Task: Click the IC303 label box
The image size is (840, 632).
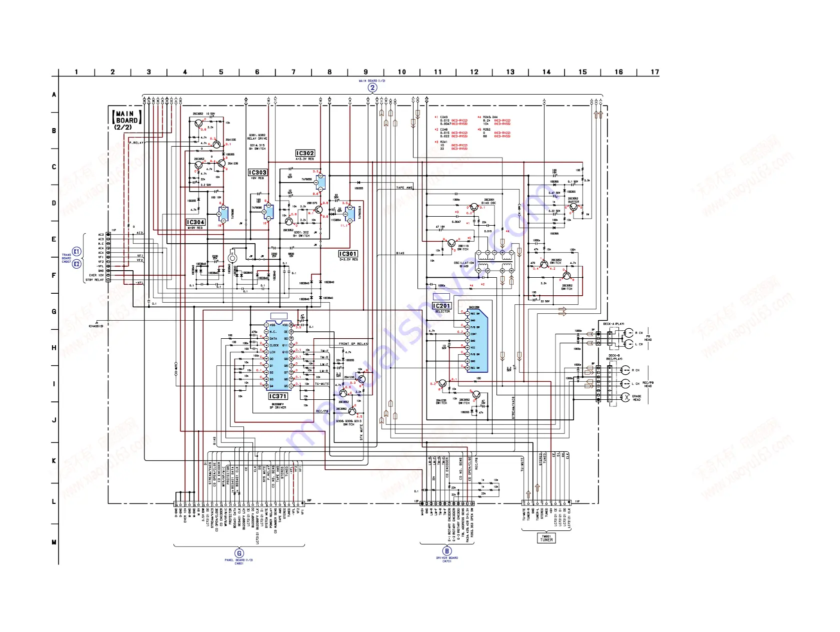Action: (x=257, y=172)
